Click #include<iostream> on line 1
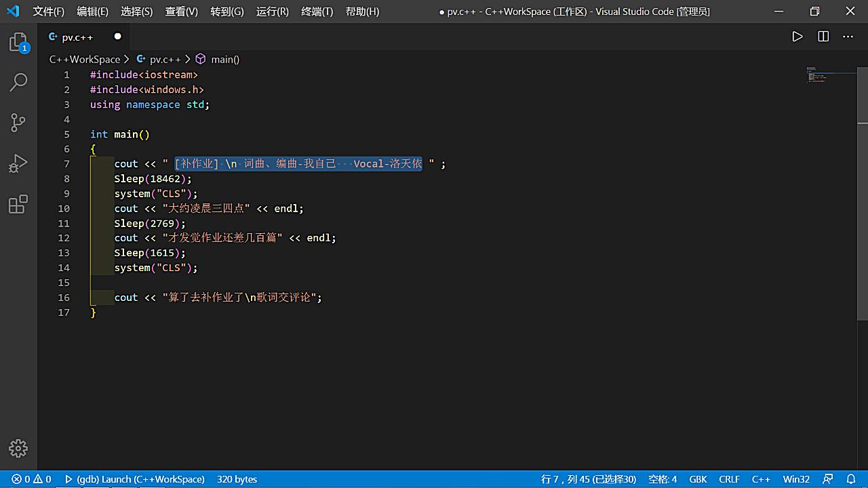This screenshot has height=488, width=868. (x=144, y=75)
